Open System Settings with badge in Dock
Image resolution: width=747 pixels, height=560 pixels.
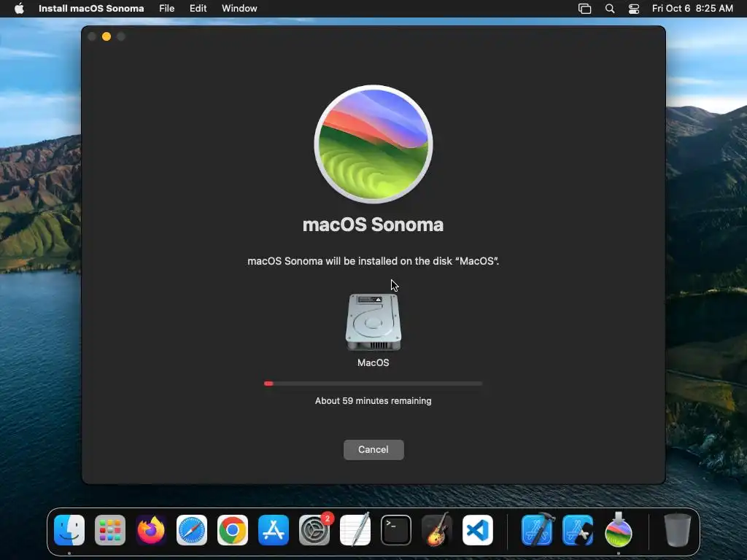click(x=314, y=530)
